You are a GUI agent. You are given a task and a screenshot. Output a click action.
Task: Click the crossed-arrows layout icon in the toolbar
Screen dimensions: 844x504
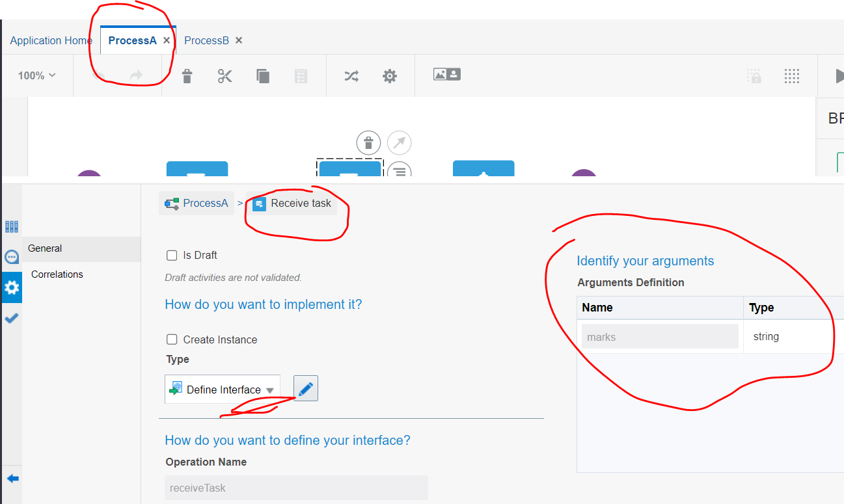351,75
